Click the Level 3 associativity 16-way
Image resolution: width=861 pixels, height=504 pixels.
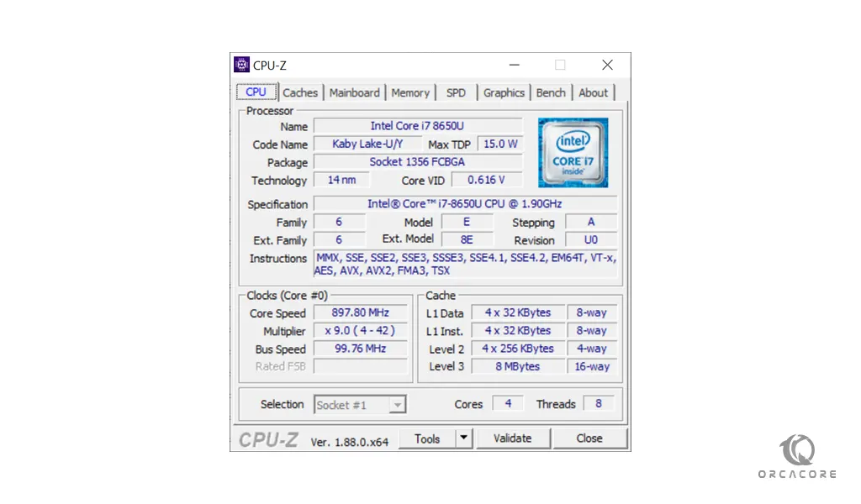point(591,366)
